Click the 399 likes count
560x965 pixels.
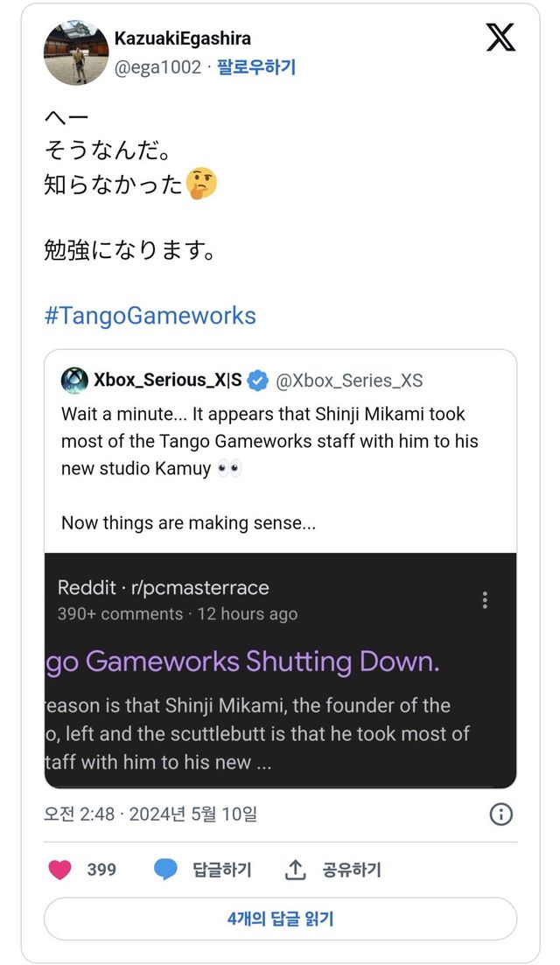point(101,870)
